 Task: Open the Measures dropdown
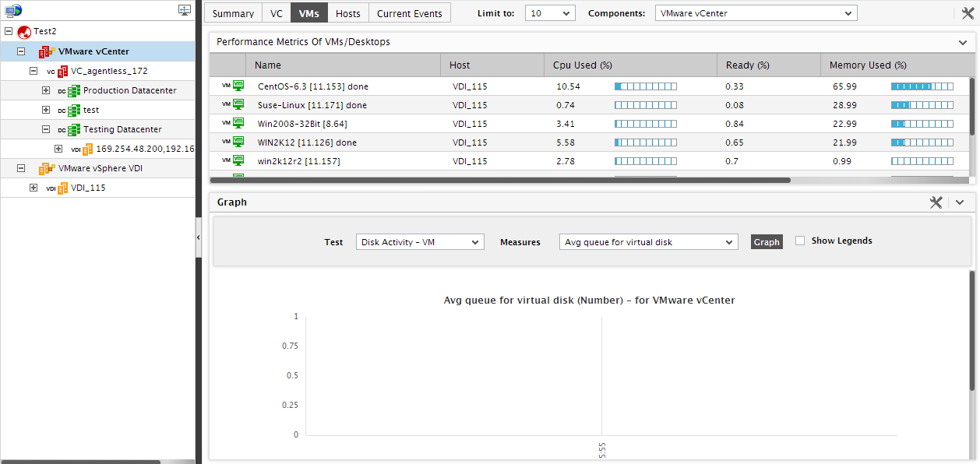pyautogui.click(x=648, y=242)
